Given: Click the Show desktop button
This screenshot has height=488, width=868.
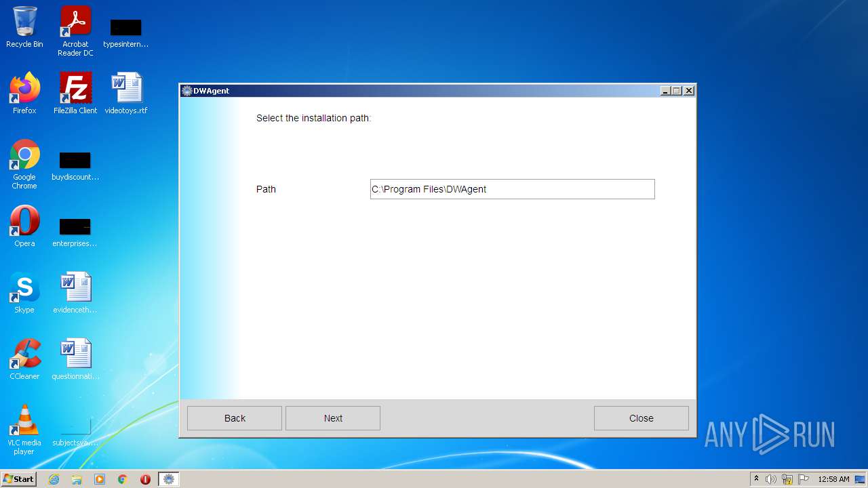Looking at the screenshot, I should (x=861, y=479).
